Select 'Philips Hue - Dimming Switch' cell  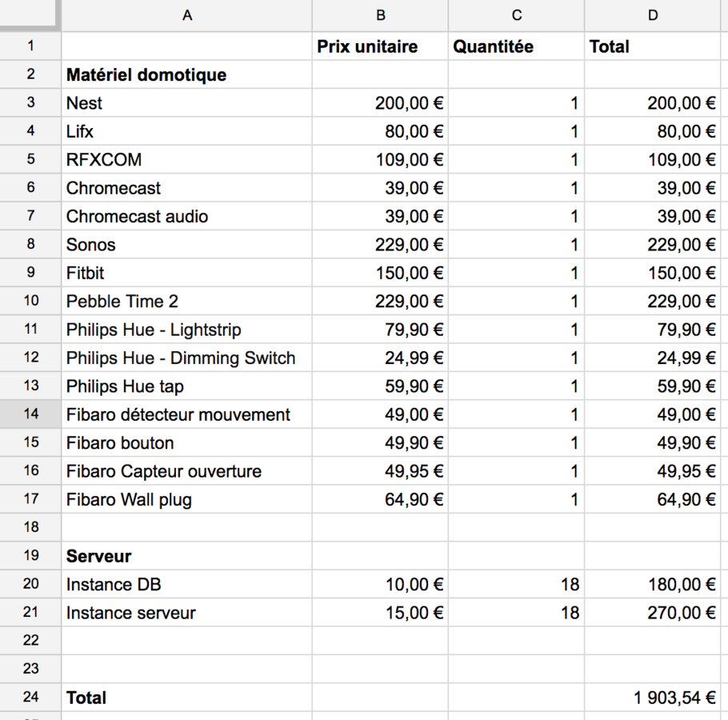186,358
